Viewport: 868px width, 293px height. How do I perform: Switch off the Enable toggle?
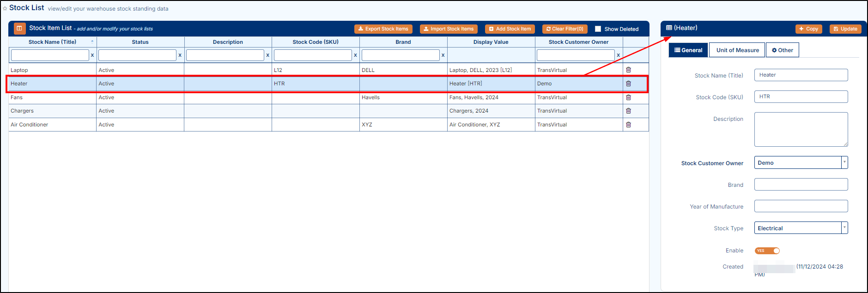767,251
